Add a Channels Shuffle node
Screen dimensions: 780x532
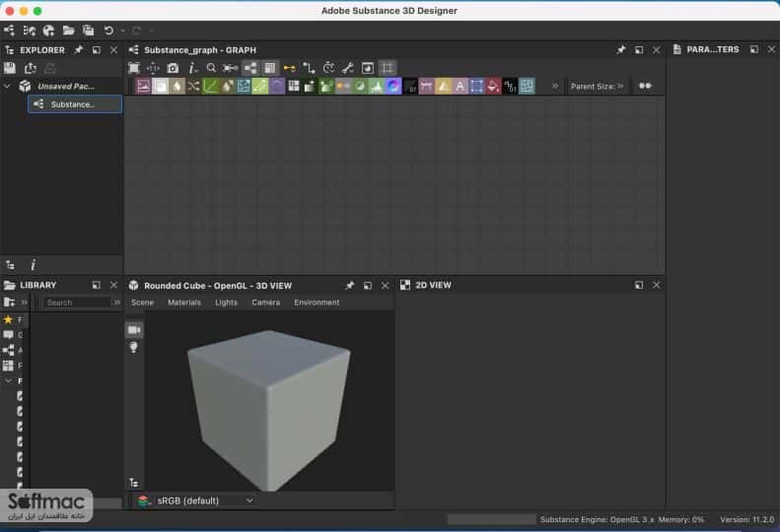point(193,86)
